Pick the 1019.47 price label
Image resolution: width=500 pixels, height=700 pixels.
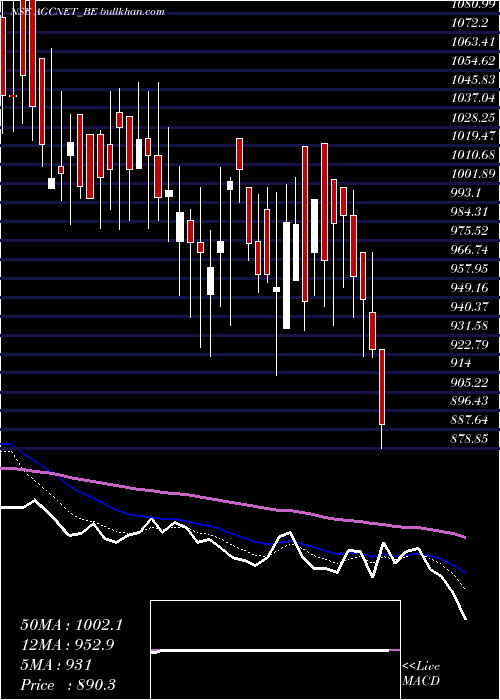pos(473,136)
